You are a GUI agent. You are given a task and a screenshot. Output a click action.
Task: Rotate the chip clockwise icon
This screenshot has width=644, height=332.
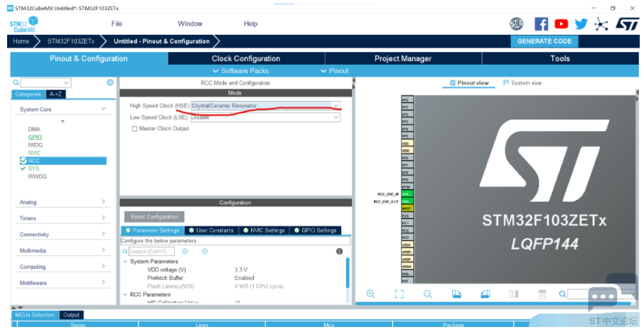[456, 294]
